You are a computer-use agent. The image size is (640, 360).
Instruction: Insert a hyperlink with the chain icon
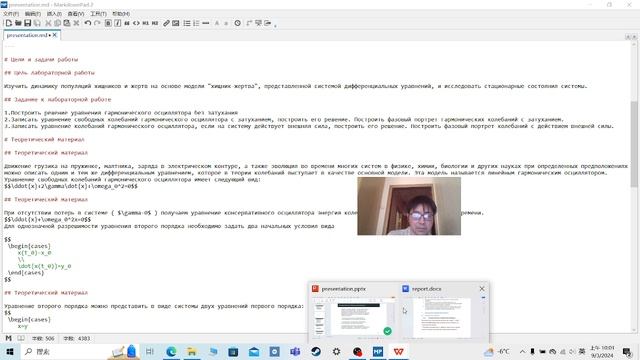[166, 23]
